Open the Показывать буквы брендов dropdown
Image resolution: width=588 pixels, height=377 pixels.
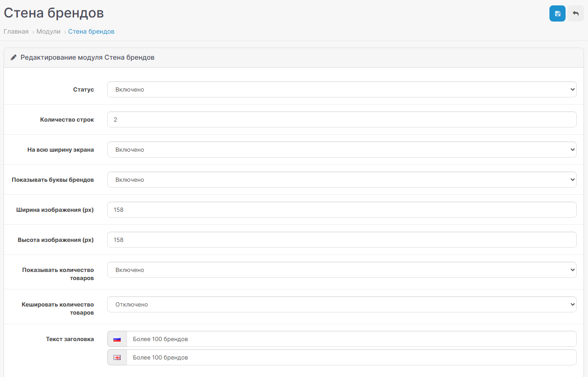click(x=341, y=180)
